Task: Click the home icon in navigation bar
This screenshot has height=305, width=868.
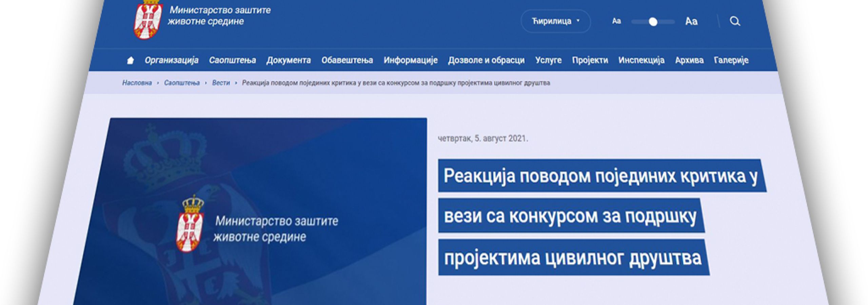Action: (x=130, y=61)
